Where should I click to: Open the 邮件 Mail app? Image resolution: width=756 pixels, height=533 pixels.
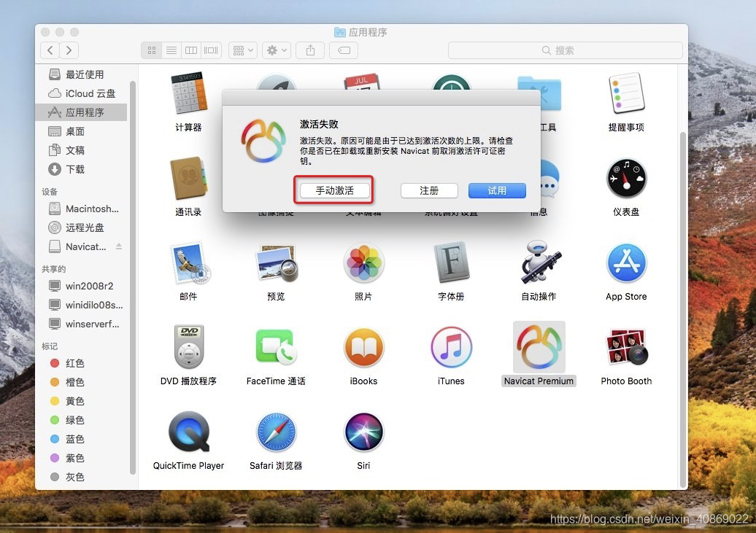(188, 262)
